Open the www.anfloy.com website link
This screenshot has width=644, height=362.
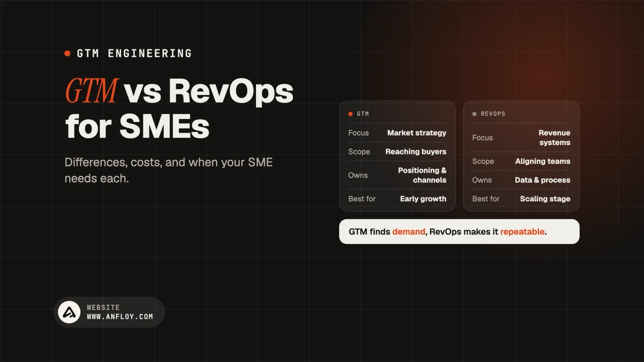coord(120,317)
